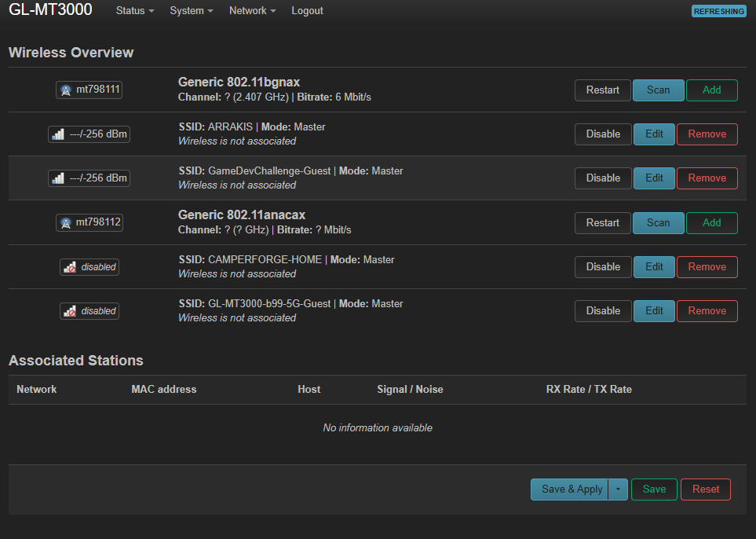Disable the GameDevChallenge-Guest network

603,178
